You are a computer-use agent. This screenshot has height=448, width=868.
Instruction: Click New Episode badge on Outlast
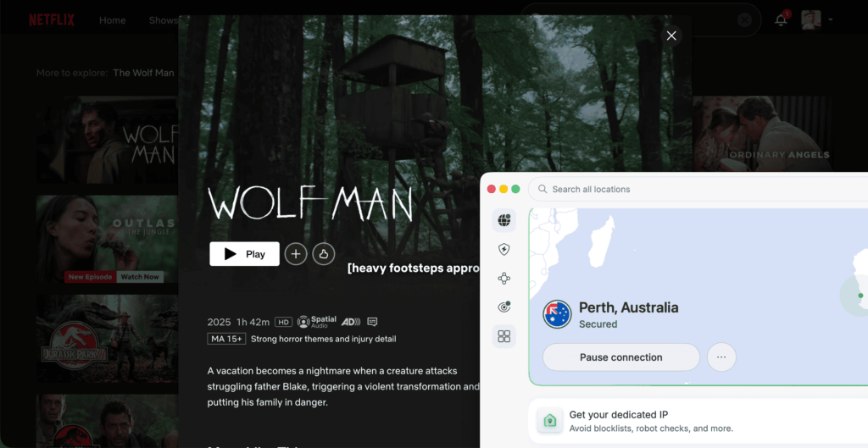(90, 277)
